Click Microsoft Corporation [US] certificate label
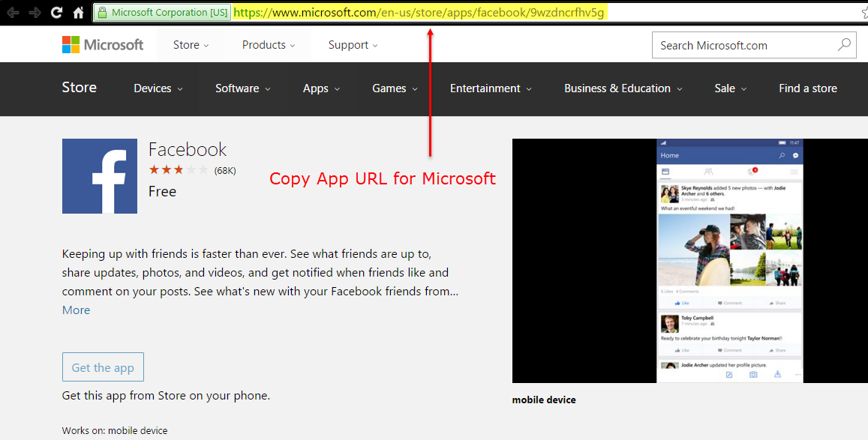Image resolution: width=868 pixels, height=440 pixels. click(x=170, y=12)
